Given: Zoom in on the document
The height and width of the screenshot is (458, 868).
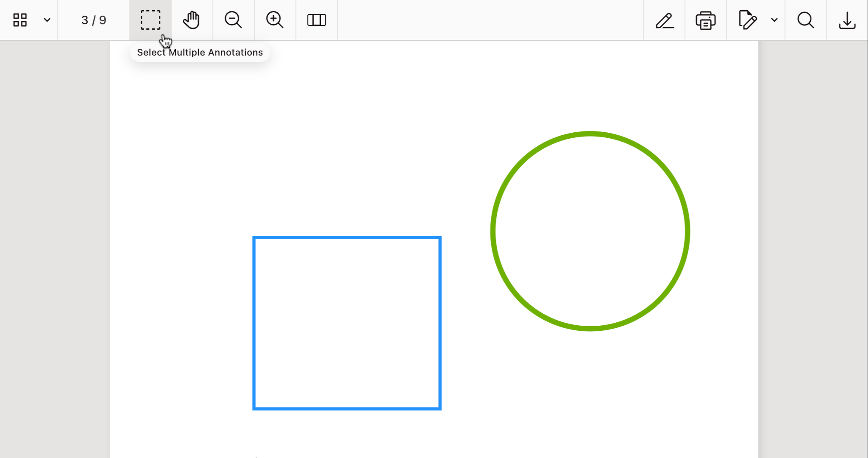Looking at the screenshot, I should [x=275, y=20].
